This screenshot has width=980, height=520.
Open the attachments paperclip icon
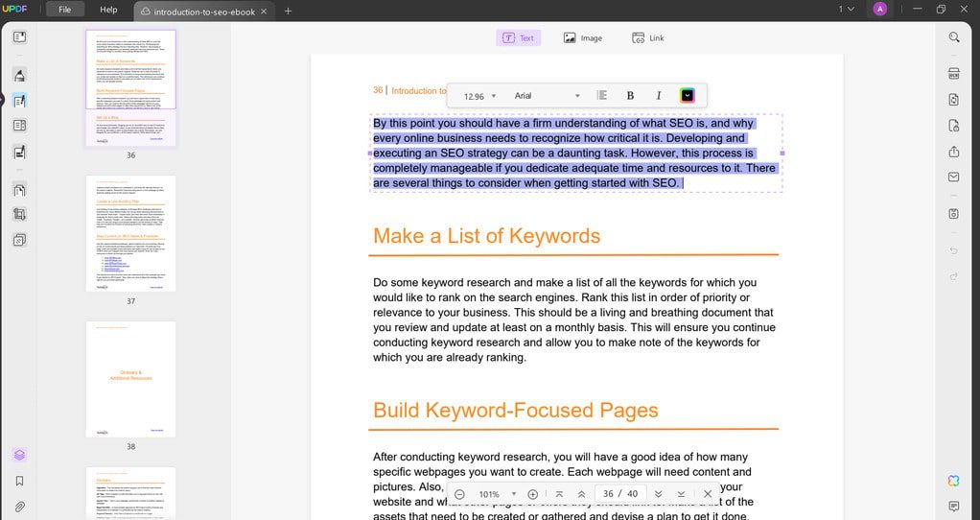(19, 507)
